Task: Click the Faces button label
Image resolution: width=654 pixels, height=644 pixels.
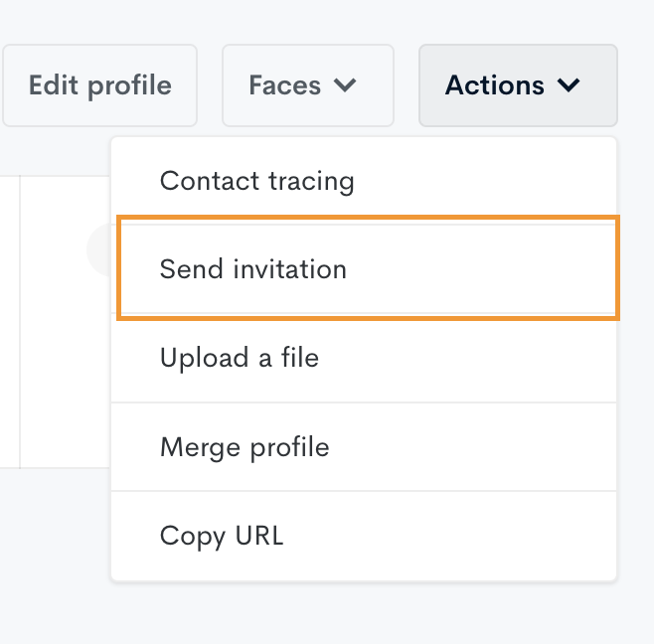Action: pos(285,85)
